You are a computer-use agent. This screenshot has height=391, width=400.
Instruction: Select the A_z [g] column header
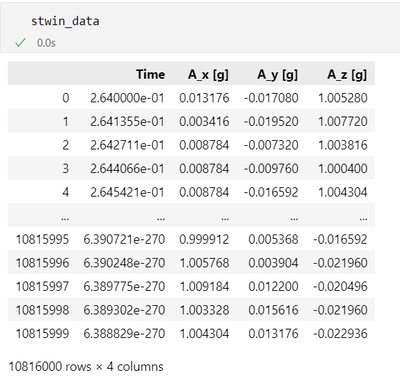pos(347,74)
